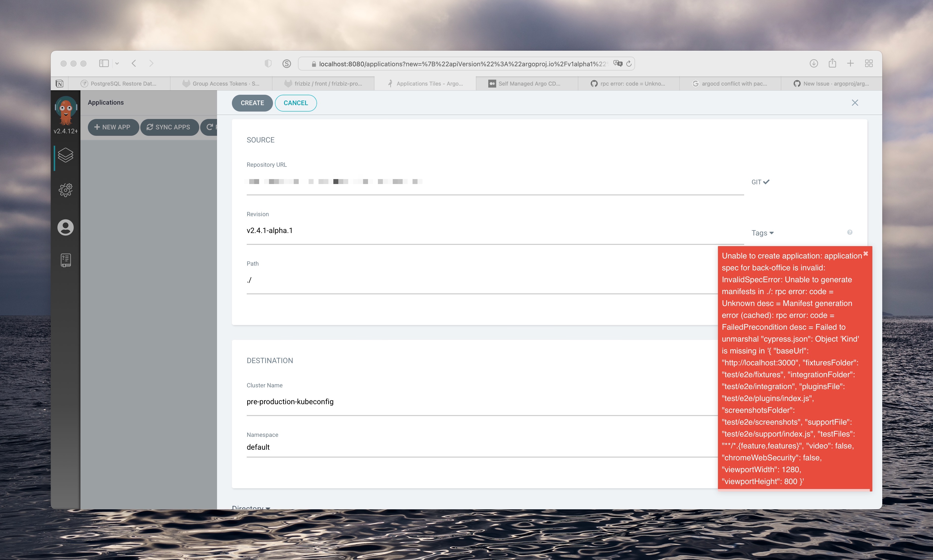
Task: Close the create application panel with X
Action: pyautogui.click(x=855, y=103)
